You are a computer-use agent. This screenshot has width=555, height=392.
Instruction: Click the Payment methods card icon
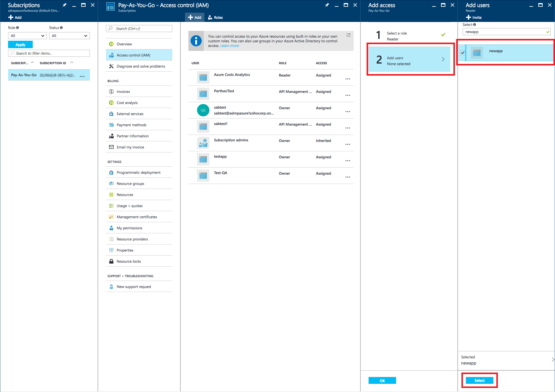(111, 125)
